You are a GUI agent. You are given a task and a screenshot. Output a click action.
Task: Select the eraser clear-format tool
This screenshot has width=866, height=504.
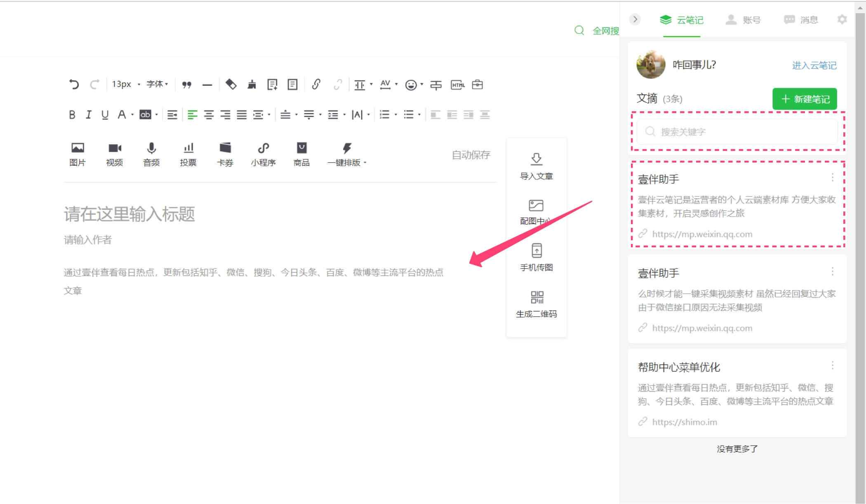click(231, 84)
